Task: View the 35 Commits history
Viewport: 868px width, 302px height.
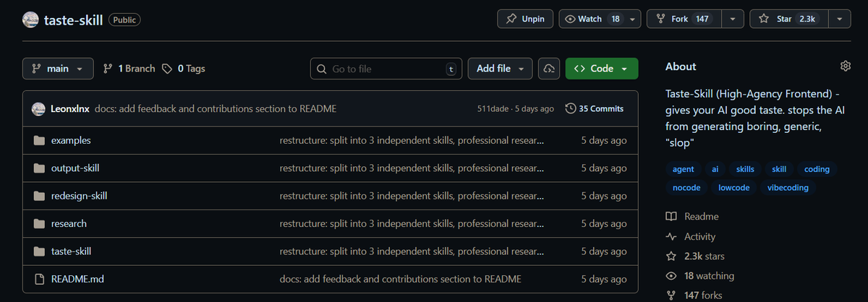Action: point(595,109)
